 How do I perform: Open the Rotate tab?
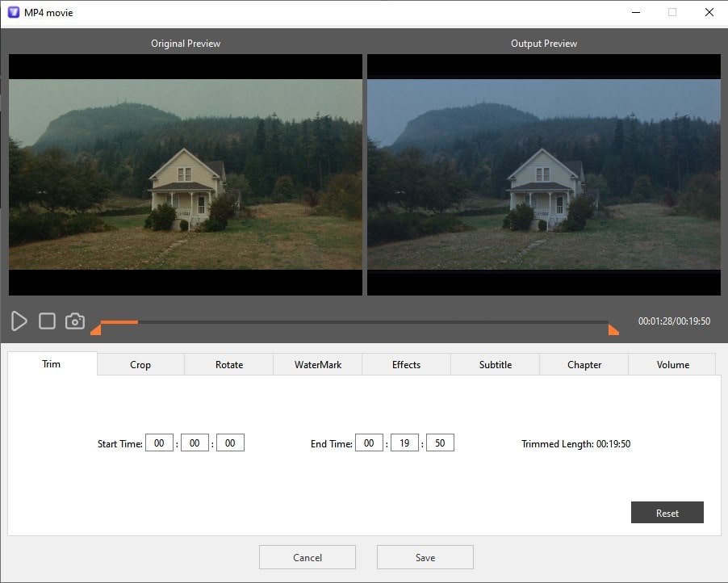[228, 364]
